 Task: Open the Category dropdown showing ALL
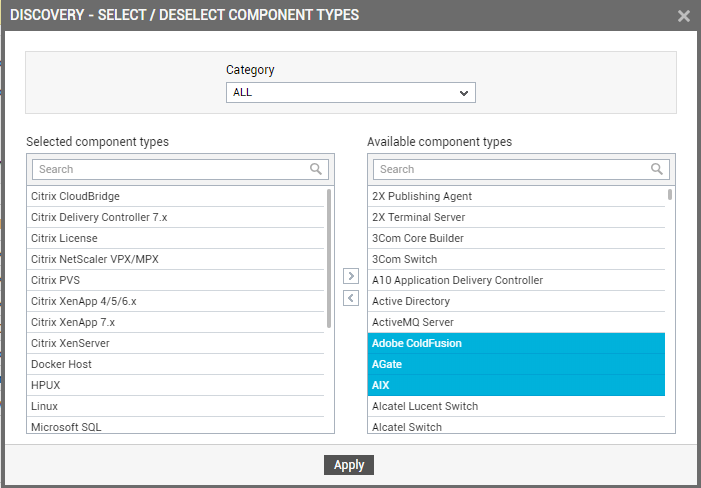tap(350, 93)
